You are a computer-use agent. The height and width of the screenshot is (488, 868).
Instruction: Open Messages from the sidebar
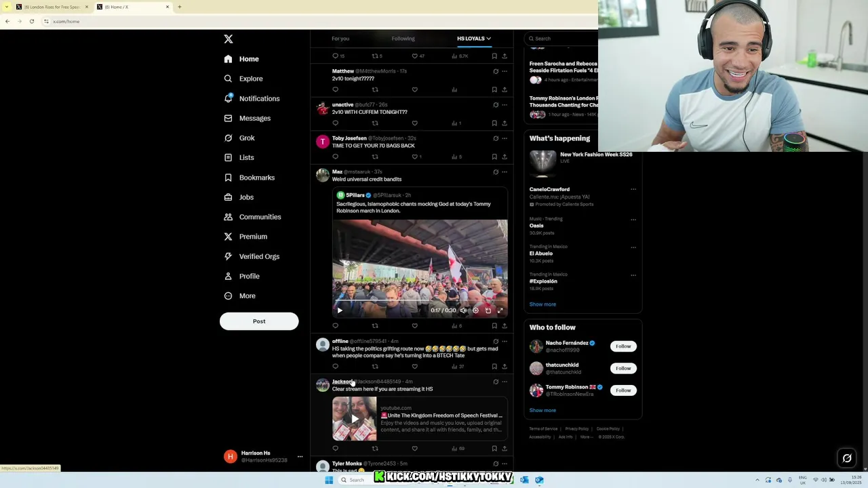click(247, 118)
